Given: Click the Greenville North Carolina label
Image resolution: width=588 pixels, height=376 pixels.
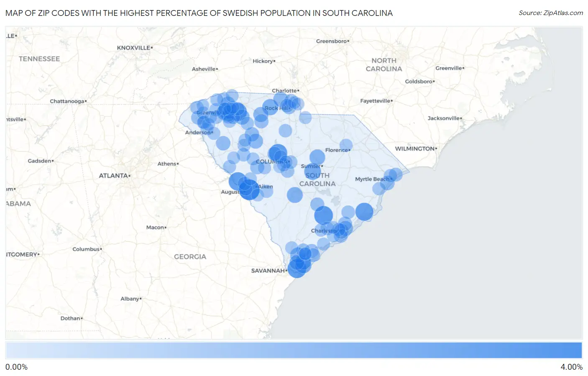Looking at the screenshot, I should tap(449, 68).
